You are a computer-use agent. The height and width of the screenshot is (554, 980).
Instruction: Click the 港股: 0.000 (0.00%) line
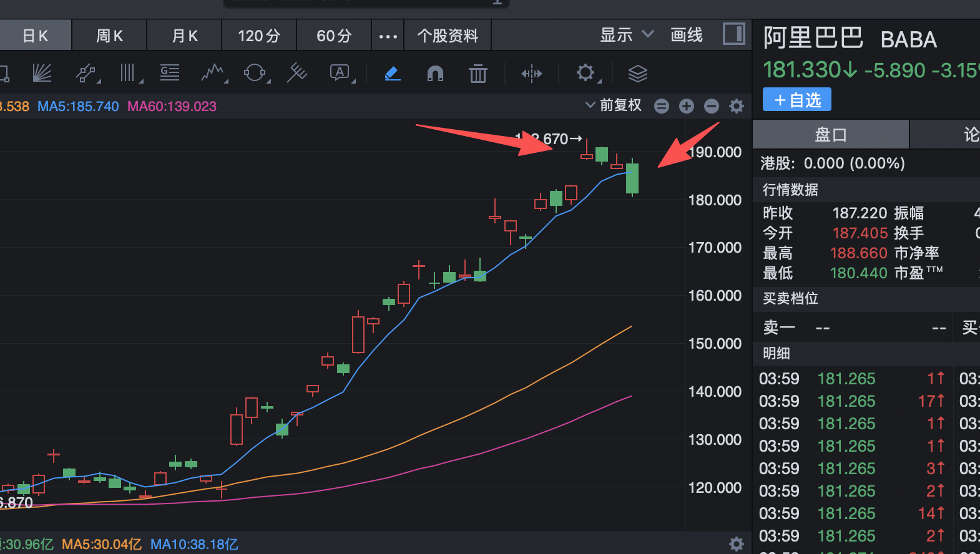pyautogui.click(x=833, y=163)
